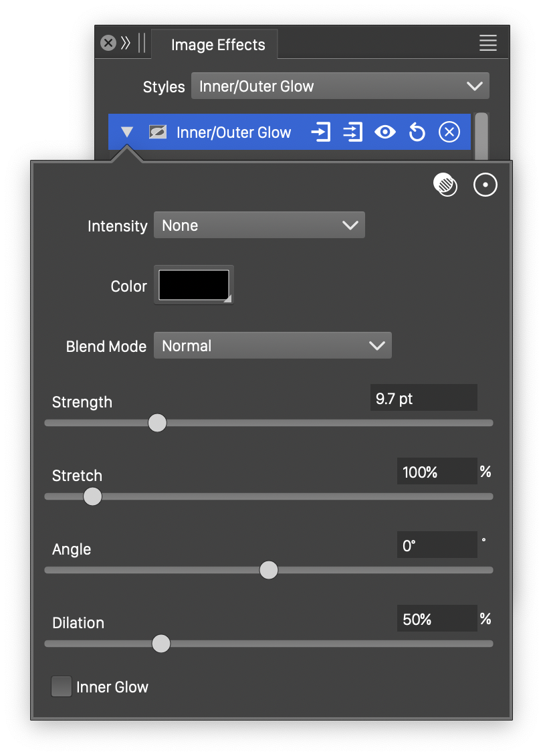Toggle Inner/Outer Glow visibility eye
543x756 pixels.
[x=385, y=132]
